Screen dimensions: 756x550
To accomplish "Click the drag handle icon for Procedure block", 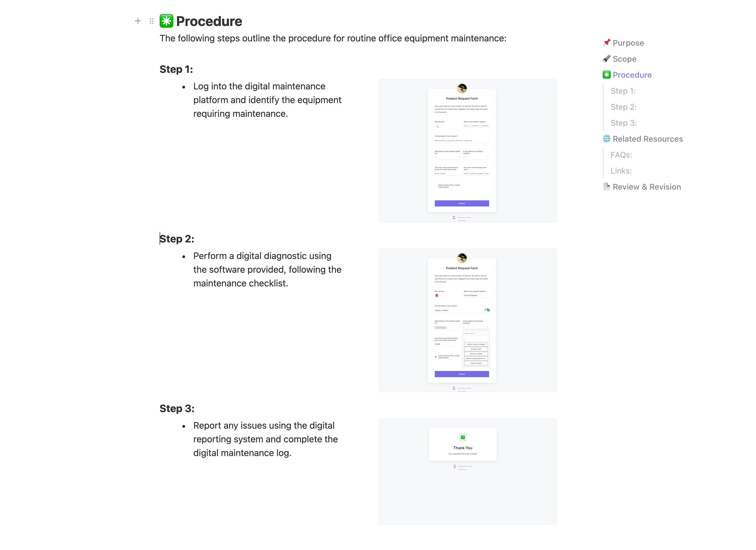I will tap(151, 21).
